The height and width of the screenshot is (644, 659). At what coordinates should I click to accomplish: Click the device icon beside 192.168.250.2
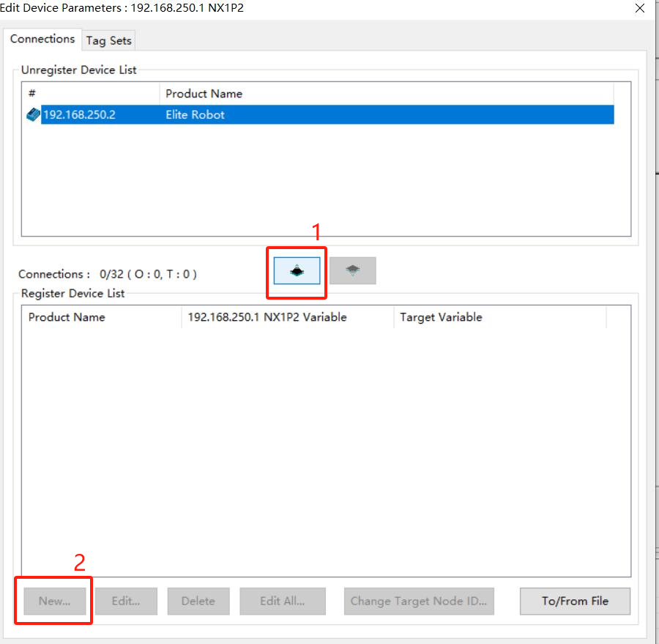click(x=34, y=115)
